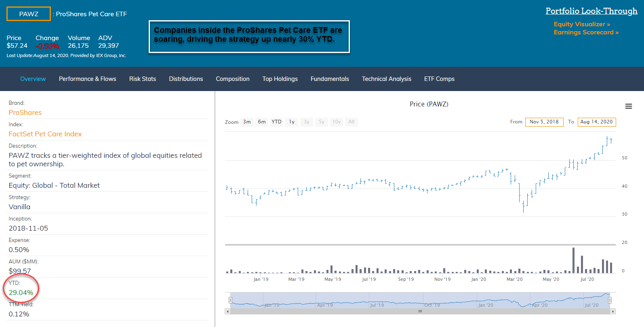The image size is (644, 333).
Task: Select the 6m zoom range
Action: [262, 122]
